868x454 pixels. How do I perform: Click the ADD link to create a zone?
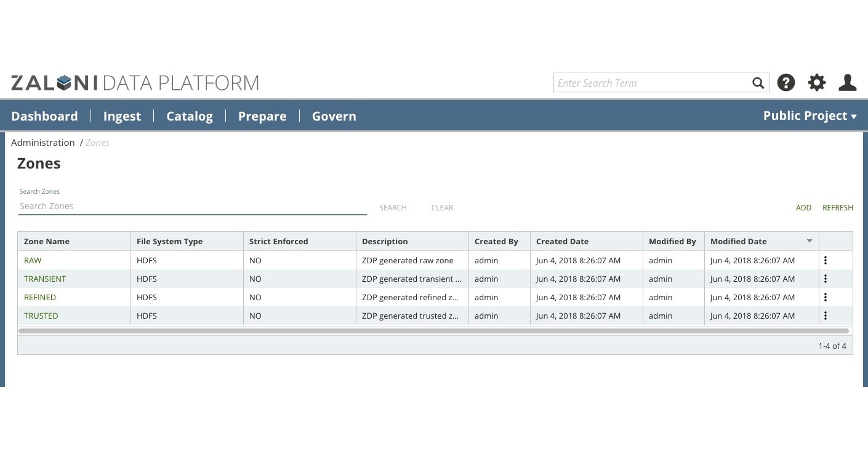click(803, 207)
